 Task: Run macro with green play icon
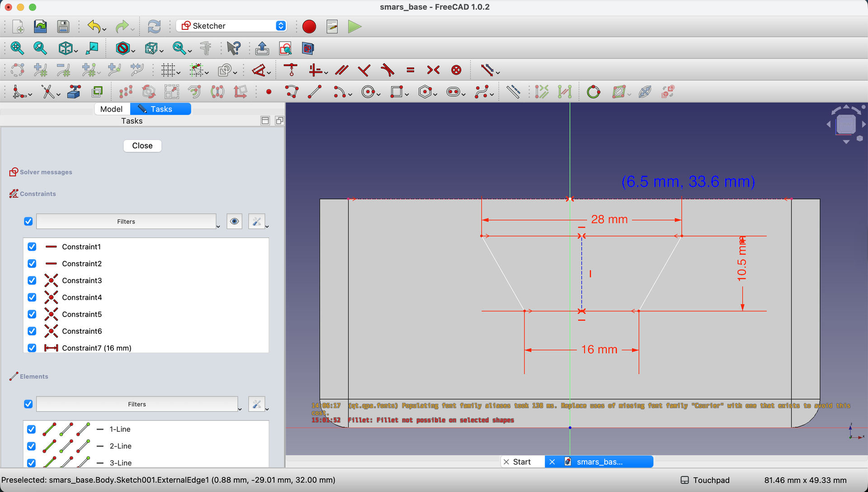355,27
